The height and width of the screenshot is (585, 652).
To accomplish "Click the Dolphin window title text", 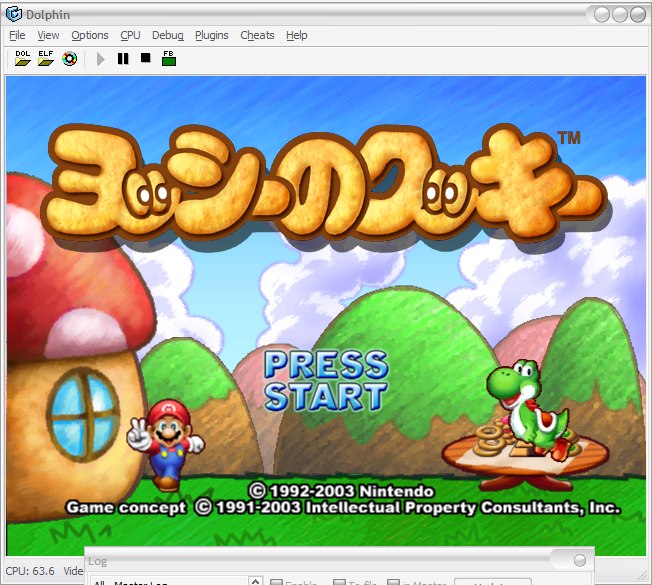I will tap(48, 15).
